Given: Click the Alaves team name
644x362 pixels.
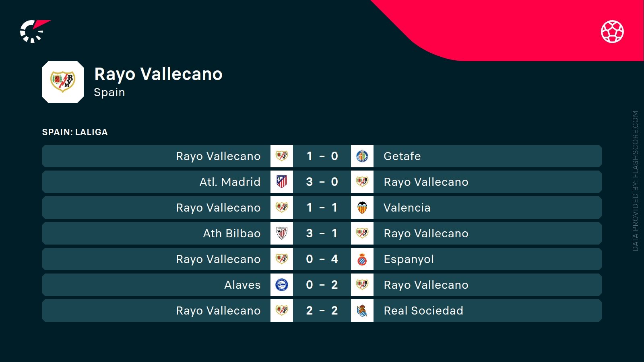Looking at the screenshot, I should [x=242, y=285].
